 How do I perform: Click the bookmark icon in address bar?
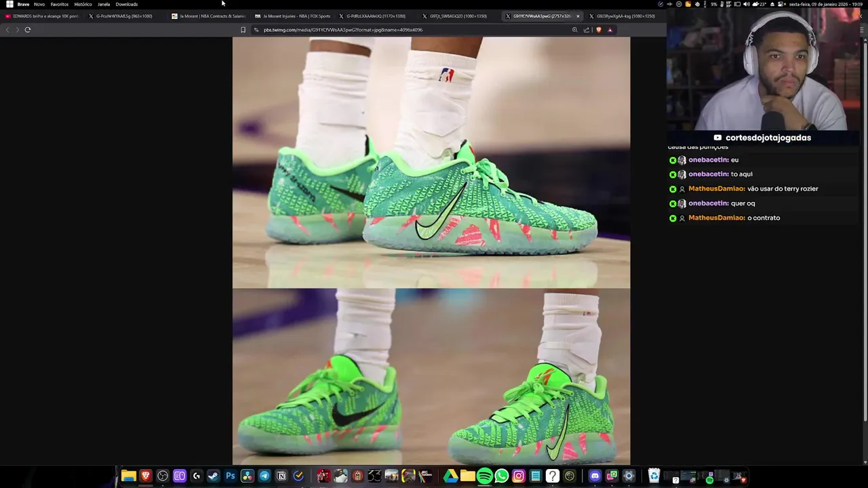(x=243, y=30)
